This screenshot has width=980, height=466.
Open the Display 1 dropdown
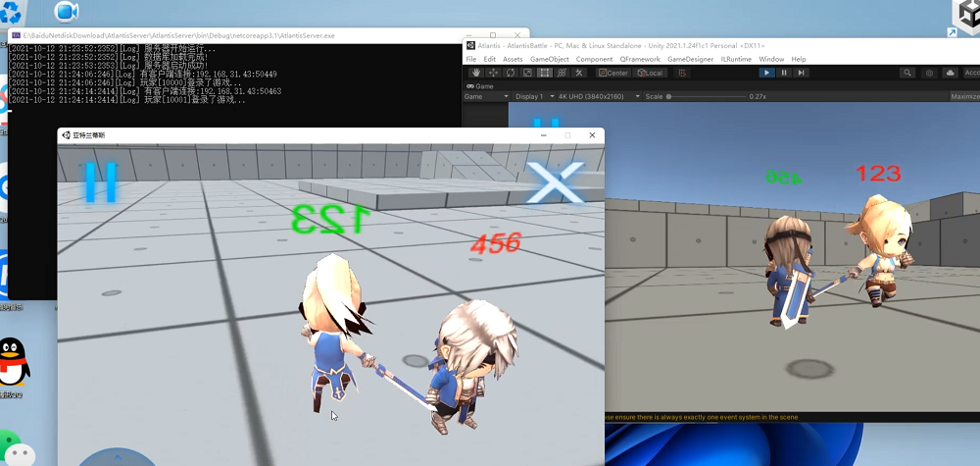pos(534,97)
